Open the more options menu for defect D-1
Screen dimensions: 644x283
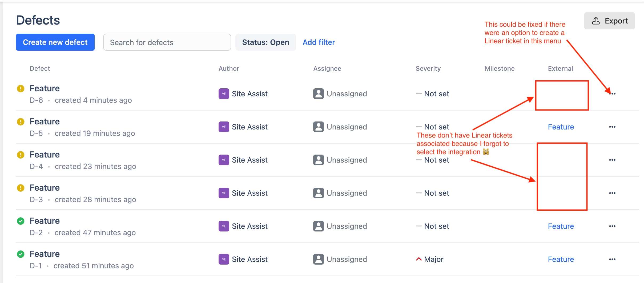(x=612, y=259)
